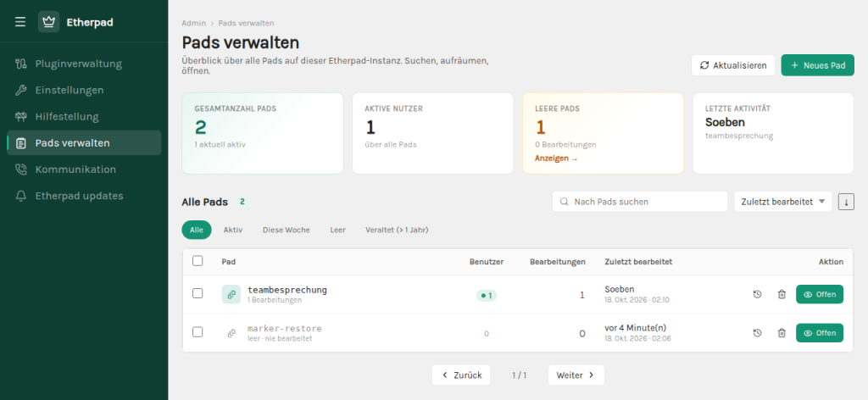Select the Veraltet (> 1 Jahr) filter
The image size is (868, 400).
click(x=397, y=230)
